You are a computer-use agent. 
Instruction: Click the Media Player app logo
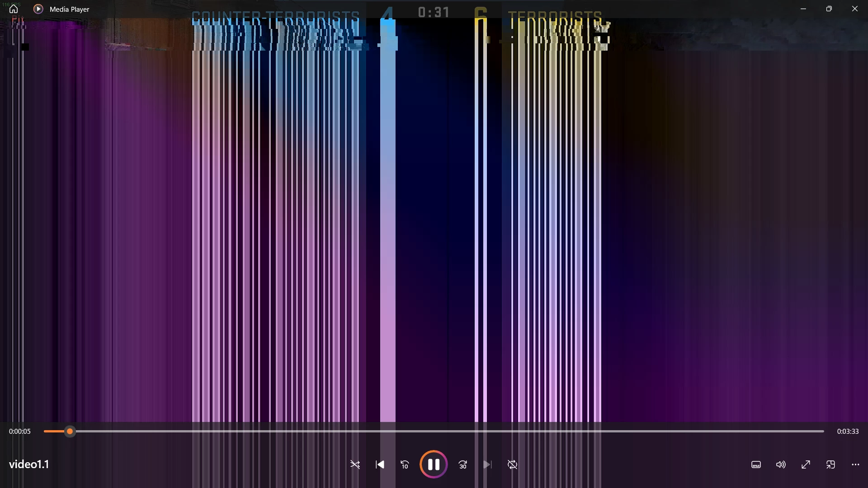click(x=38, y=9)
